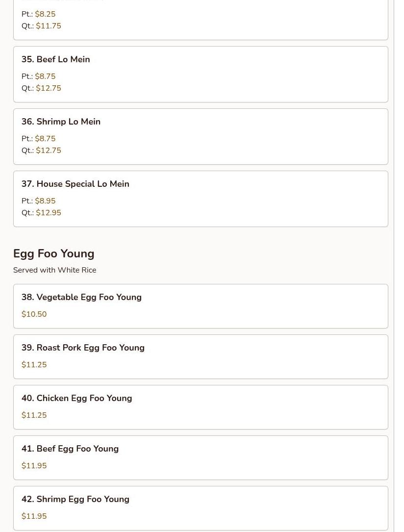
Task: Select Shrimp Lo Mein quart price $12.75
Action: (x=48, y=151)
